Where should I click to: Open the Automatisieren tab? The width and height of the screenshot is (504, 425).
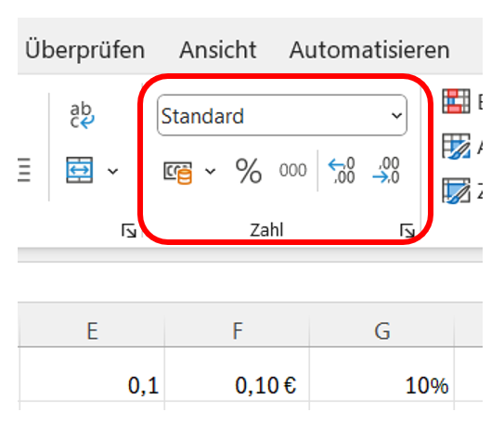pos(369,50)
